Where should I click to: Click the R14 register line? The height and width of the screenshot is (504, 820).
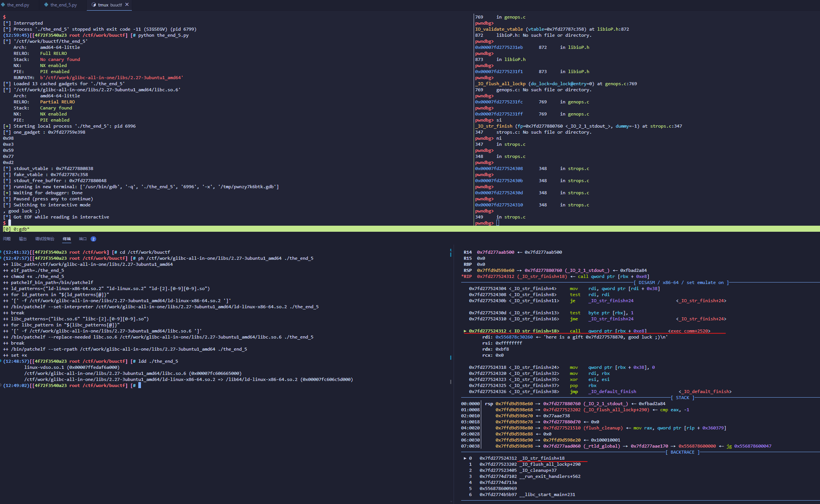point(513,252)
